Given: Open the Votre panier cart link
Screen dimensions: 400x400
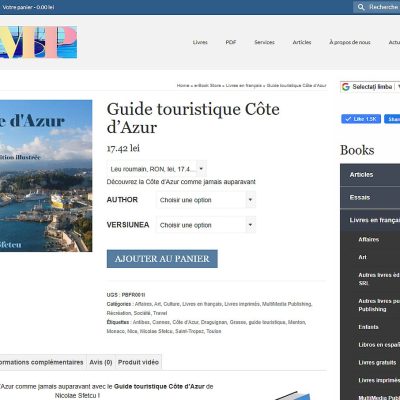Looking at the screenshot, I should tap(28, 7).
